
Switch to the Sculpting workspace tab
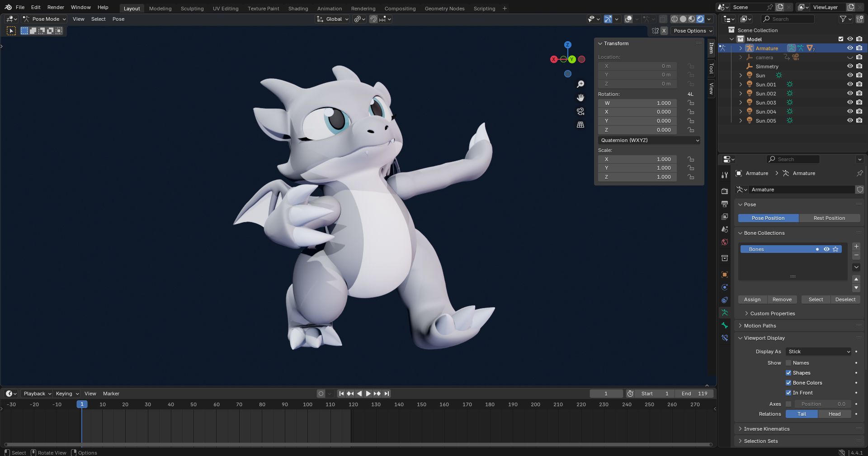coord(192,8)
